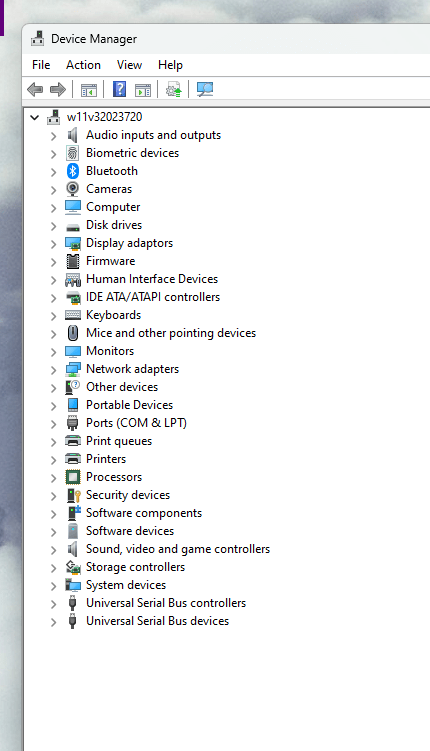Screen dimensions: 430x751
Task: Select the w11v32023720 computer name
Action: 104,117
